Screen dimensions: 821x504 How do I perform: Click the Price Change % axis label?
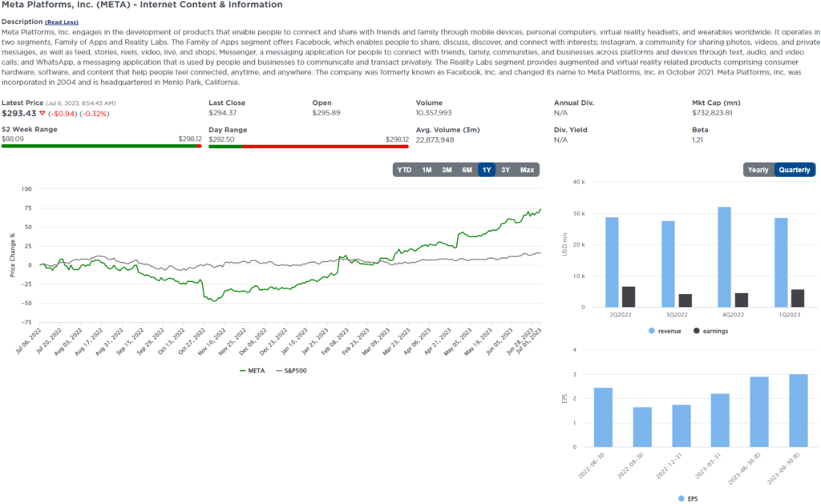12,255
